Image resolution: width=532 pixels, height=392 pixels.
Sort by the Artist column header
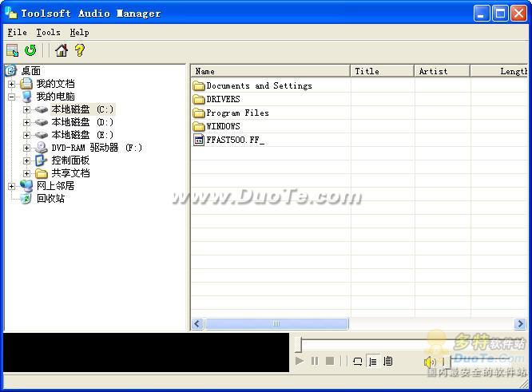click(443, 71)
